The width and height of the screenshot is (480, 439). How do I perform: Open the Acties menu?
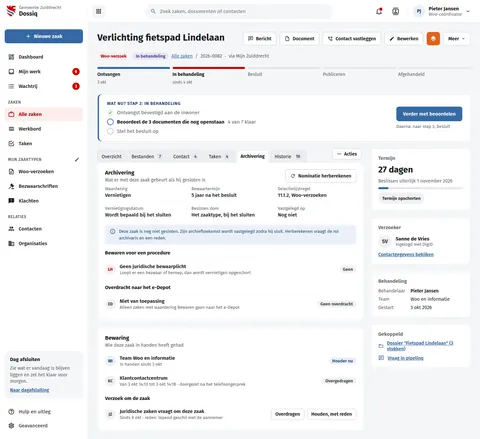(x=347, y=154)
